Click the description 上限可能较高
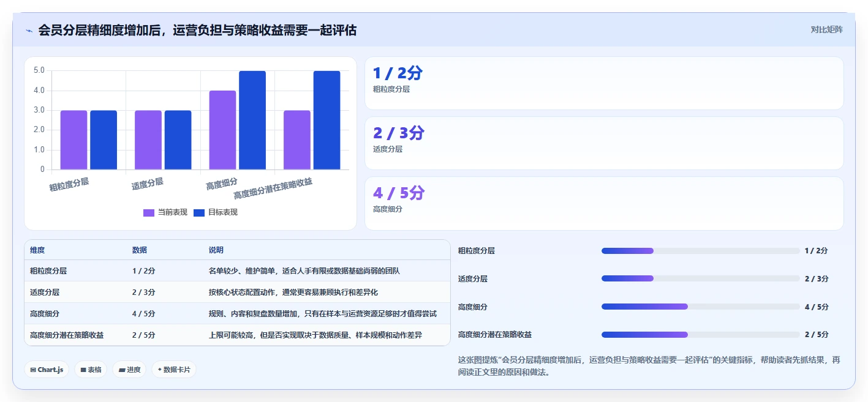 (x=315, y=335)
